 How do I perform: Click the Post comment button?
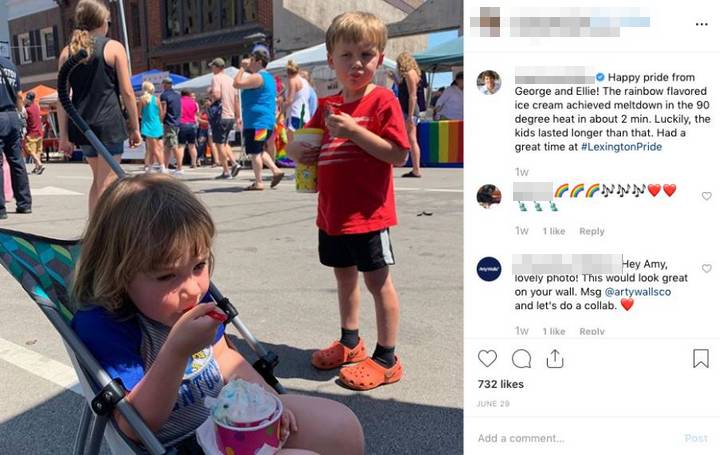[696, 438]
